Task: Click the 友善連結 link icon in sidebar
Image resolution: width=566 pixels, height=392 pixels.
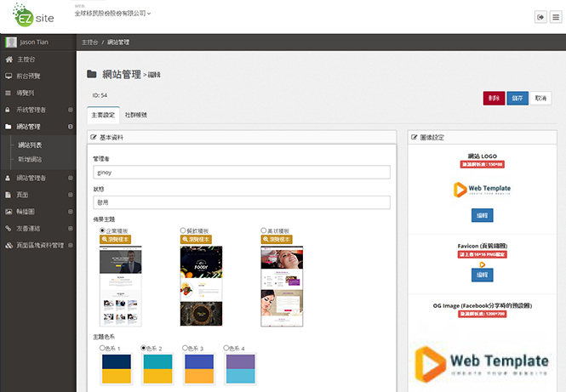Action: click(x=9, y=227)
